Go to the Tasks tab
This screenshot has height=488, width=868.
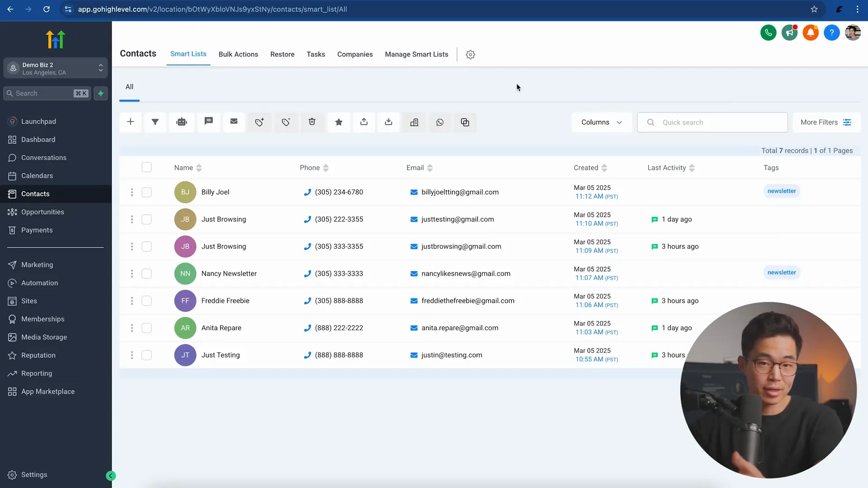point(316,54)
